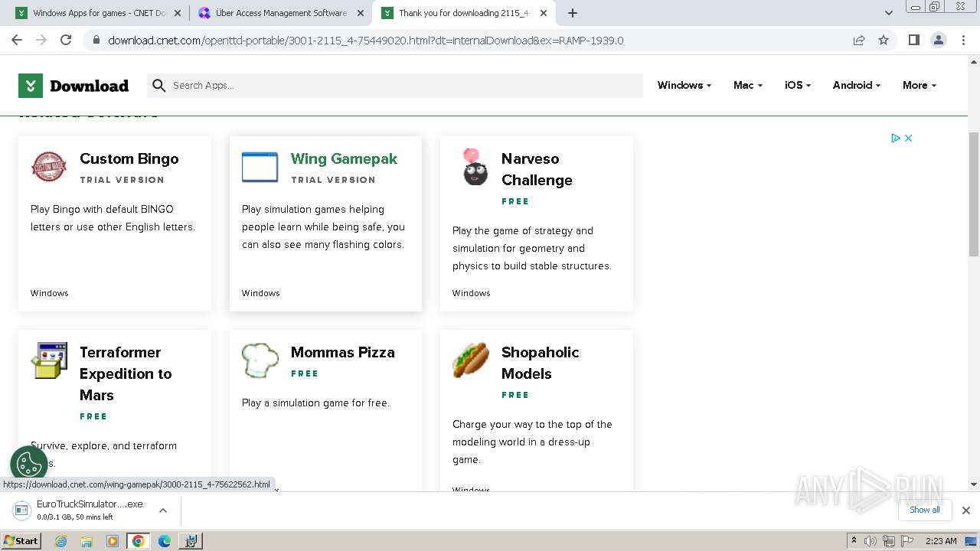Go back in browser history

coord(17,40)
